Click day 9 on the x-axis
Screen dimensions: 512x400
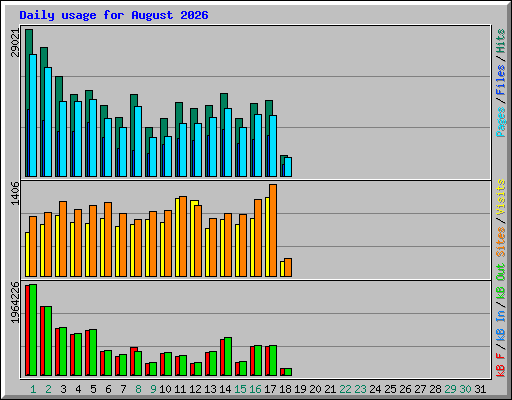pyautogui.click(x=153, y=389)
